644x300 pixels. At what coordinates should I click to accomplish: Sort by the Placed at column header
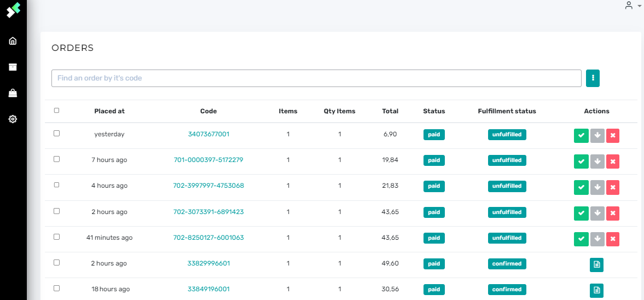coord(109,111)
